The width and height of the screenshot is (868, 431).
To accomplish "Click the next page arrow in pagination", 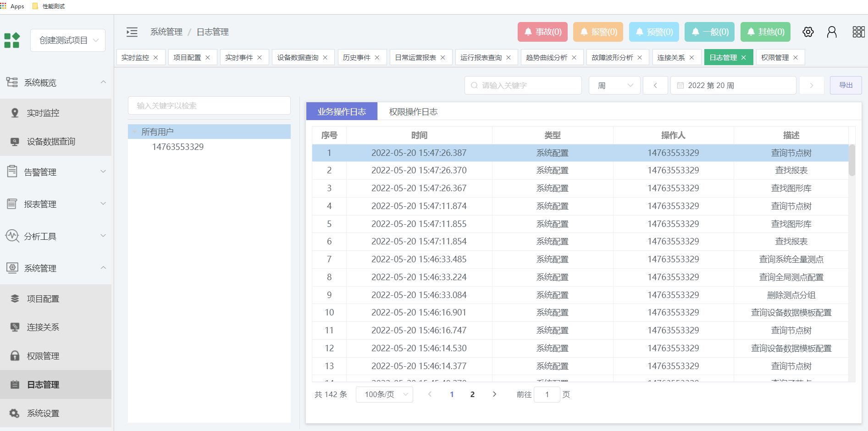I will tap(494, 394).
